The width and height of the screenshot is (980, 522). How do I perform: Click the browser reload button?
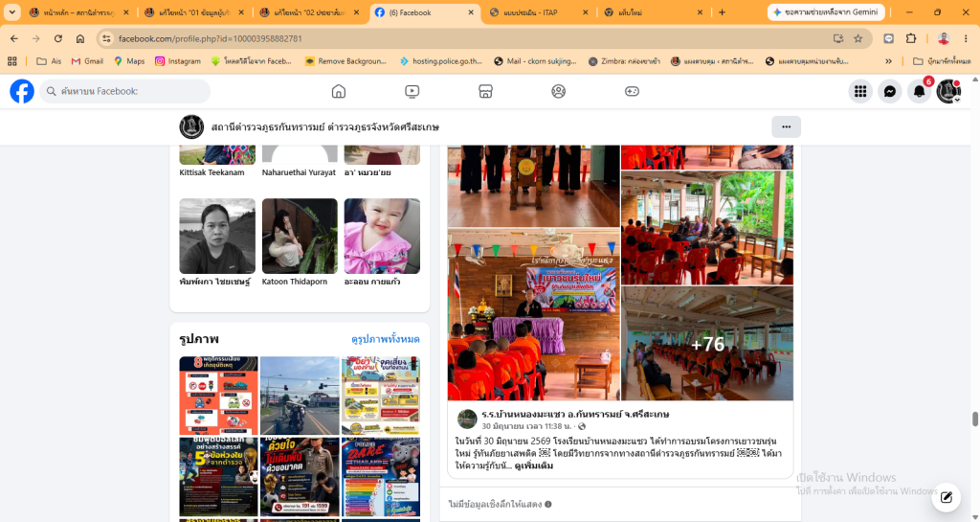(58, 38)
